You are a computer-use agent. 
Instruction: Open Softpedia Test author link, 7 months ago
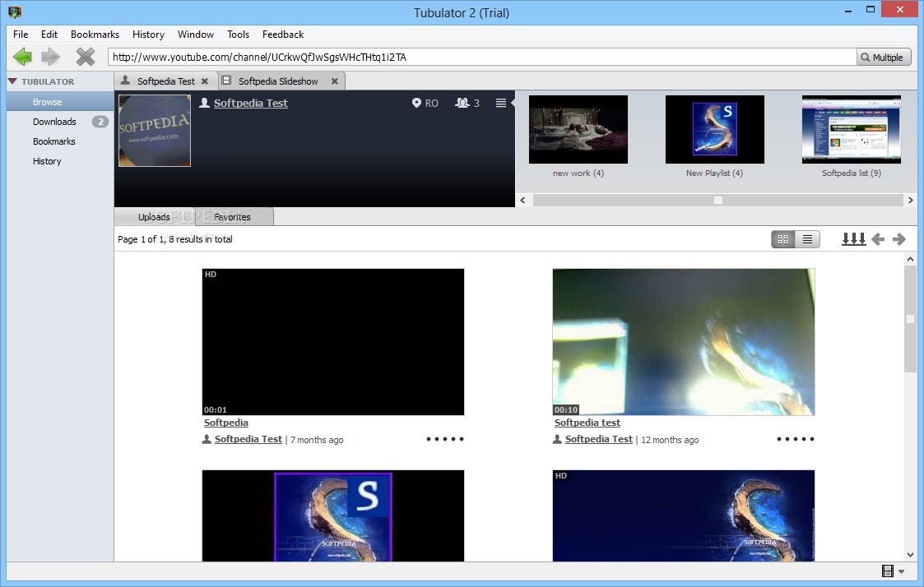[248, 439]
